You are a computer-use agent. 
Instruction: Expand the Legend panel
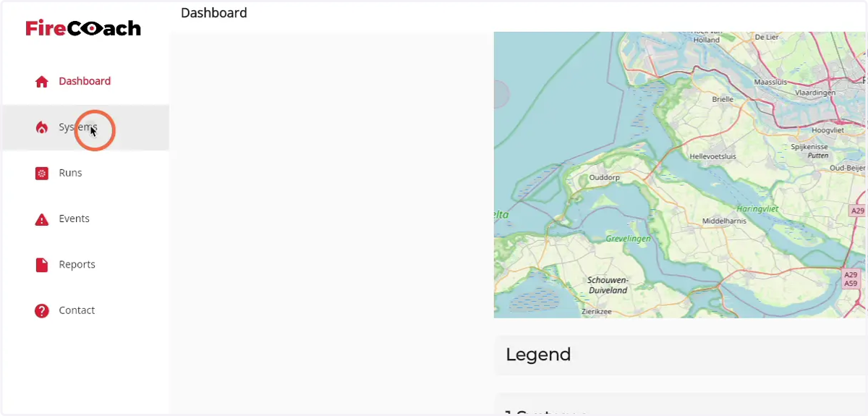tap(680, 355)
